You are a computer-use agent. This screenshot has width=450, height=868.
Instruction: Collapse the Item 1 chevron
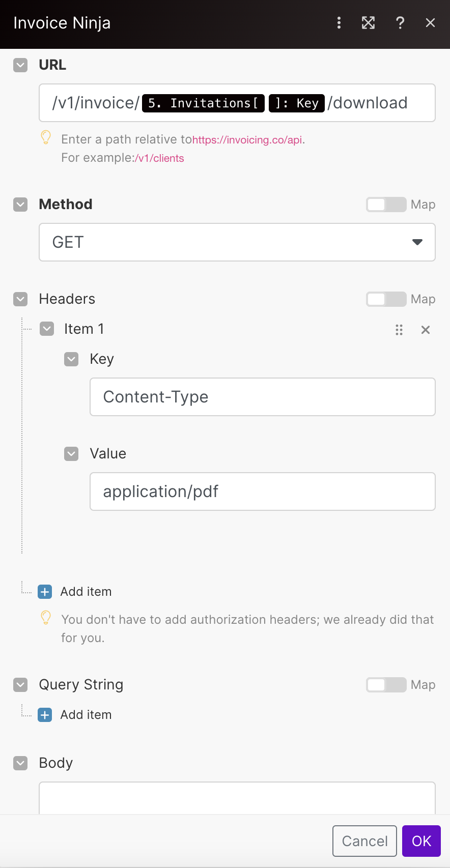[x=47, y=329]
